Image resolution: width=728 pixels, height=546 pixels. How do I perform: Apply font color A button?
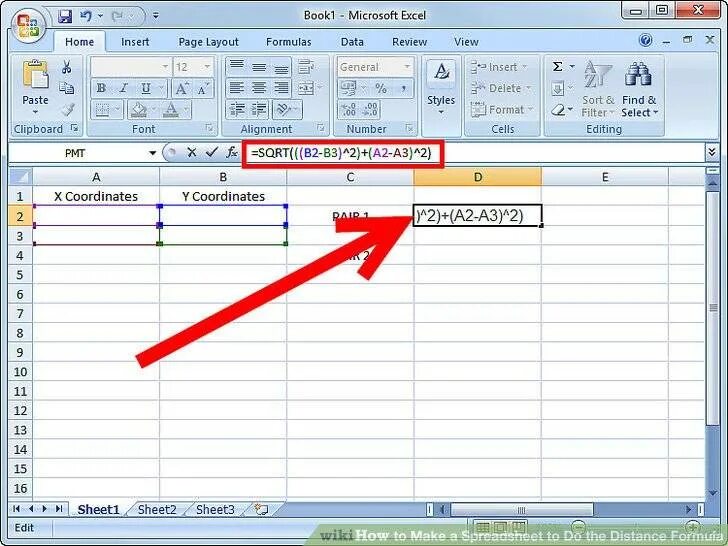(x=171, y=110)
